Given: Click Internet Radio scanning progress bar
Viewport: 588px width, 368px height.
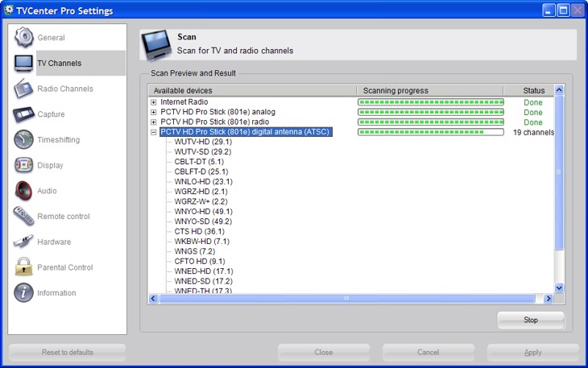Looking at the screenshot, I should coord(431,102).
